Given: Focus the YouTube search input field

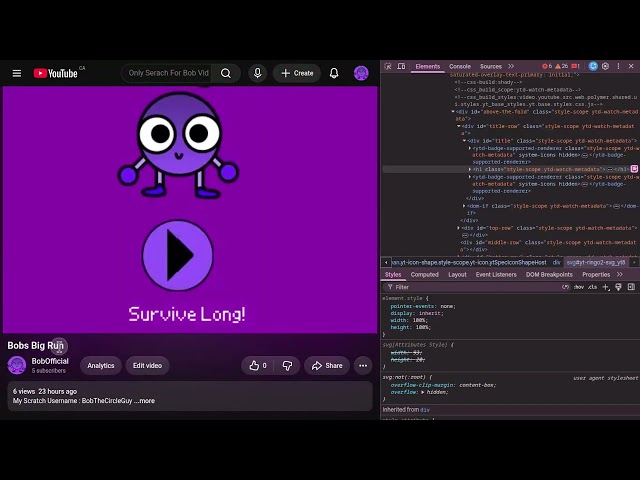Looking at the screenshot, I should 168,73.
